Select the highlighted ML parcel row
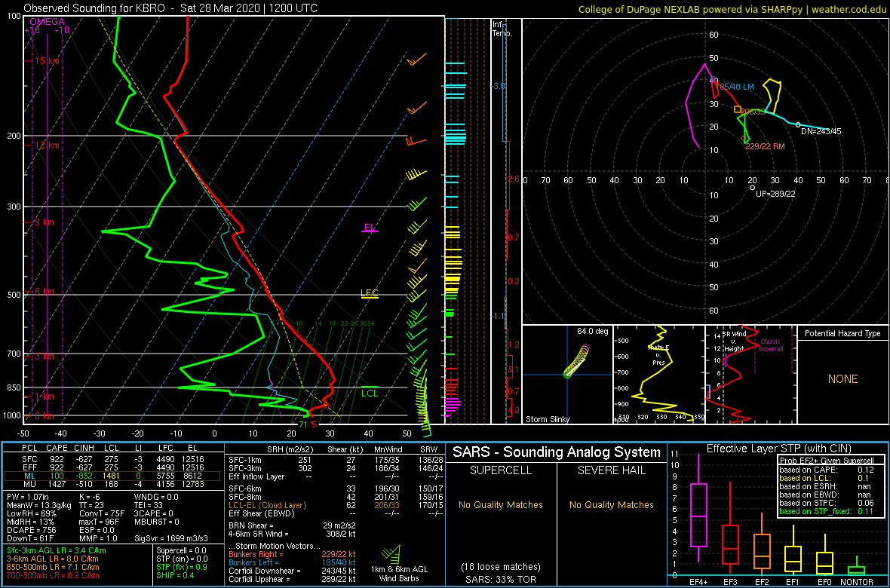890x588 pixels. coord(112,475)
